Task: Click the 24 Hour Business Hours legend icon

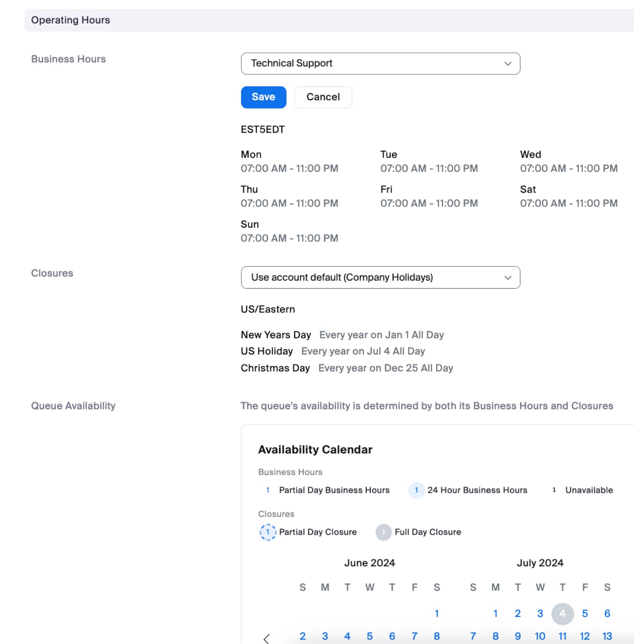Action: [x=416, y=490]
